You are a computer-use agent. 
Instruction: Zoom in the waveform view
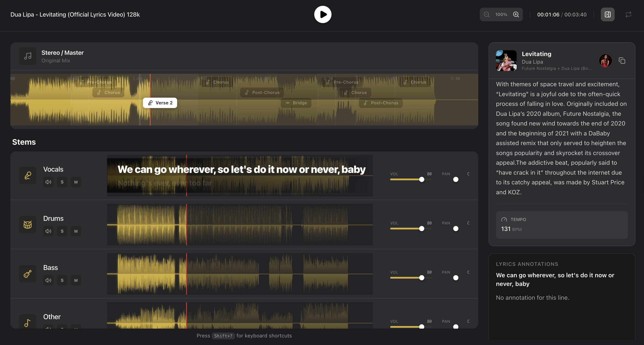point(516,14)
